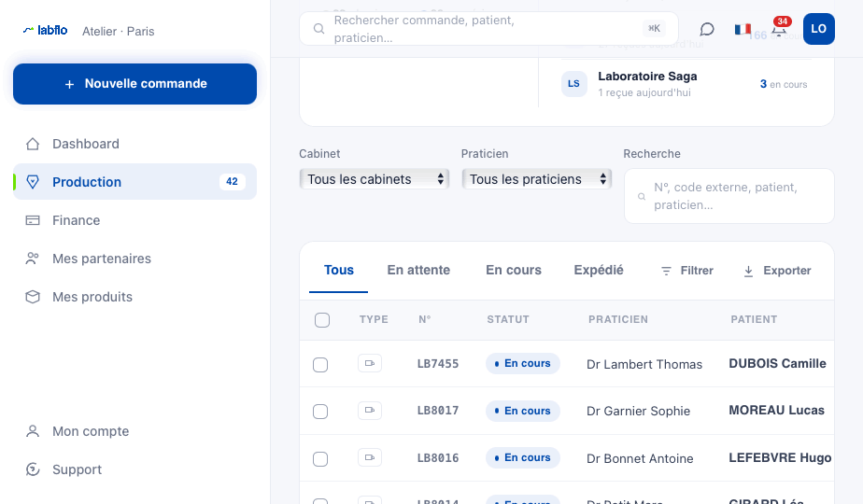The width and height of the screenshot is (863, 504).
Task: Open the Dashboard home icon
Action: (33, 144)
